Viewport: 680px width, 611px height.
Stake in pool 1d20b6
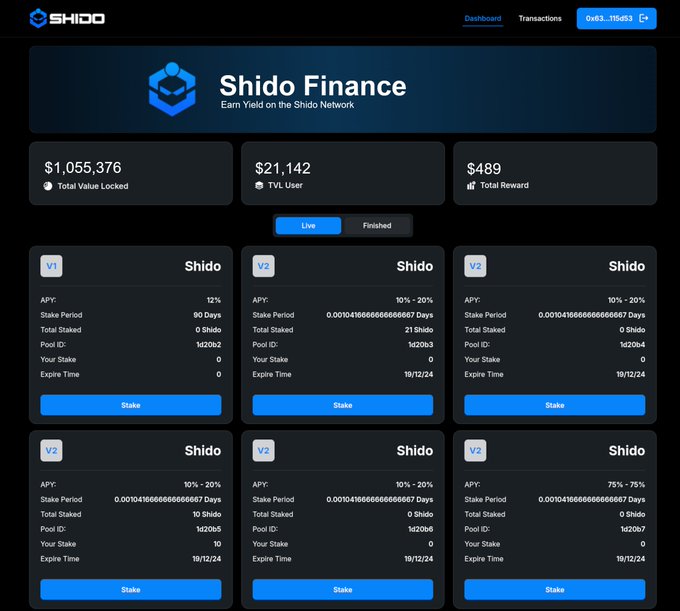coord(343,589)
